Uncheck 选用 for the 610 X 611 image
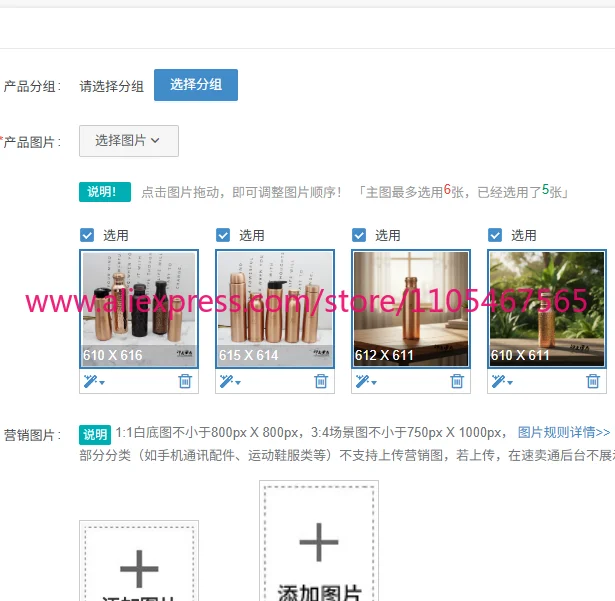The width and height of the screenshot is (615, 601). (x=495, y=235)
